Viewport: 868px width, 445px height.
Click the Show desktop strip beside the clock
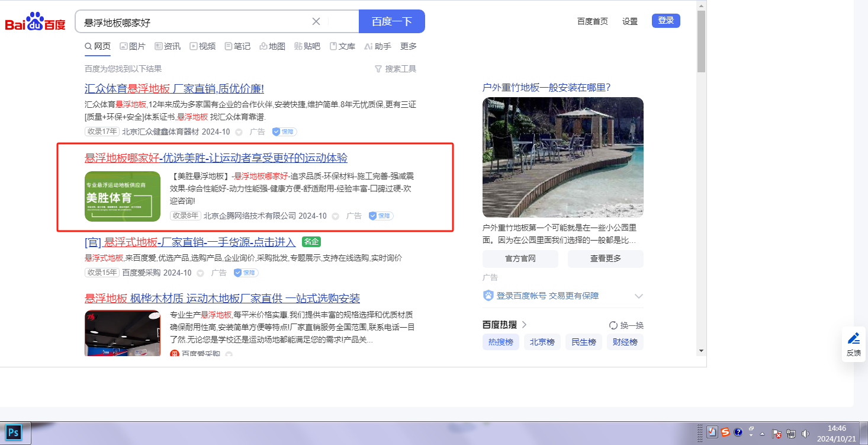tap(864, 433)
